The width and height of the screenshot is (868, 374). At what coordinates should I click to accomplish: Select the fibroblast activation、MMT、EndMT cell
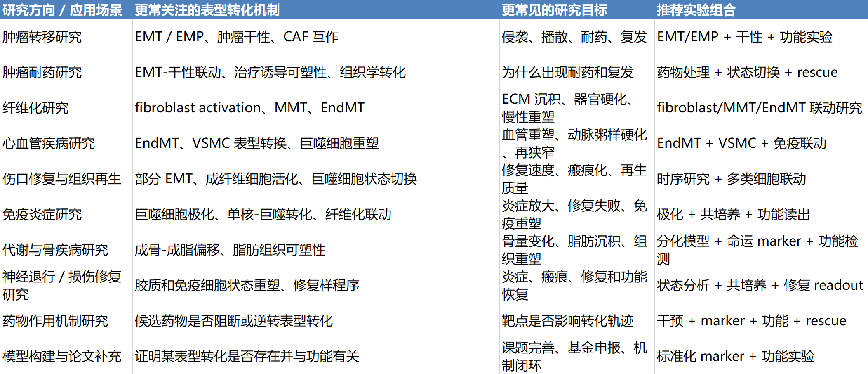[249, 108]
